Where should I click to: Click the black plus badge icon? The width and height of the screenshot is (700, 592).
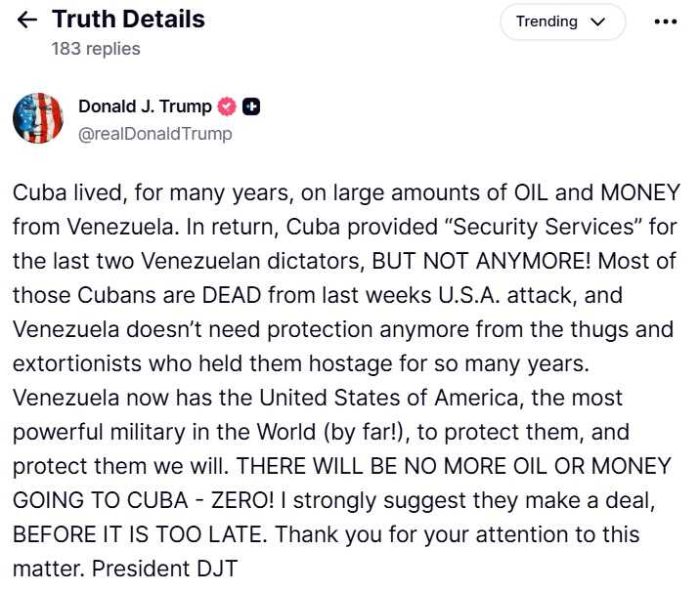(251, 107)
